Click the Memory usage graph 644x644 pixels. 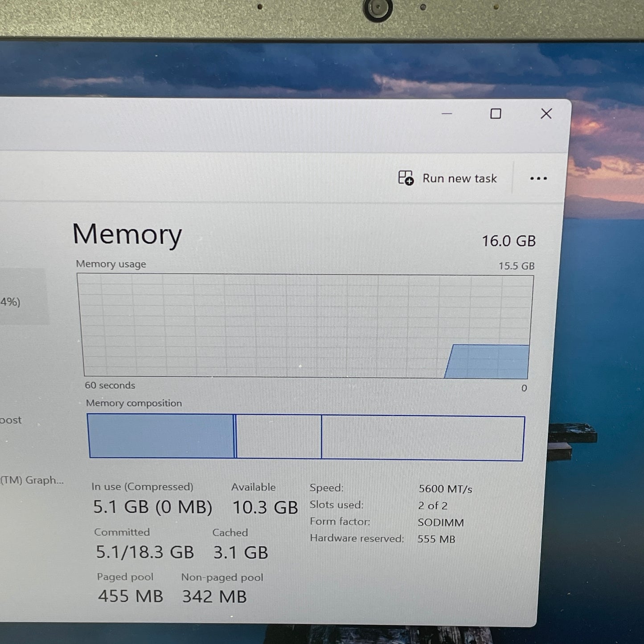(306, 326)
